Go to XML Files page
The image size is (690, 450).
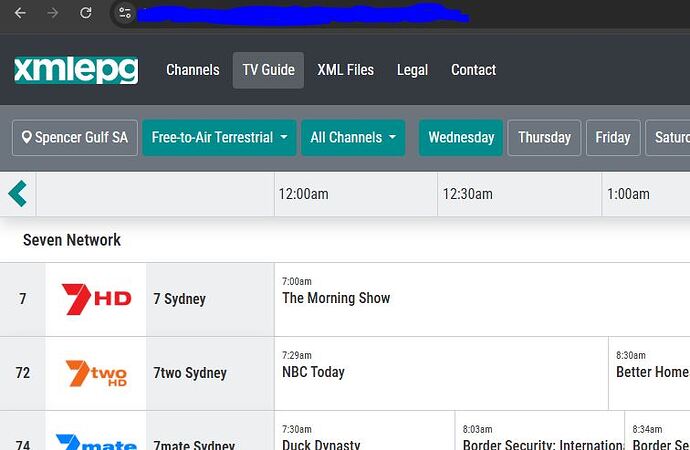point(345,70)
